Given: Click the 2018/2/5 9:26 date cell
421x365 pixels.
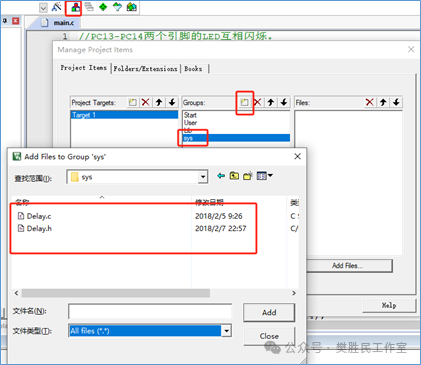Looking at the screenshot, I should [x=219, y=216].
